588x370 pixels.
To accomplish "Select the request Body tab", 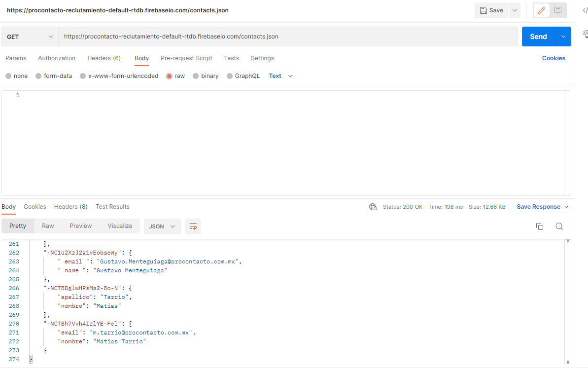I will 142,58.
